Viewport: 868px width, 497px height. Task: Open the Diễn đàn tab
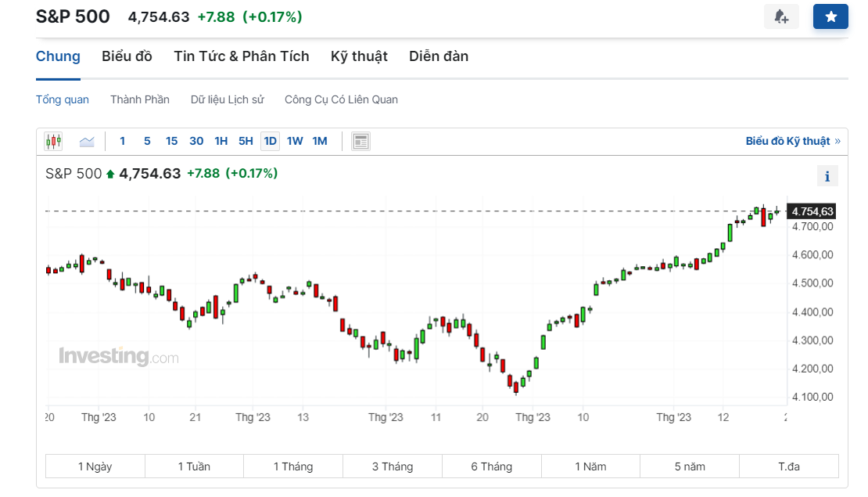click(x=439, y=56)
